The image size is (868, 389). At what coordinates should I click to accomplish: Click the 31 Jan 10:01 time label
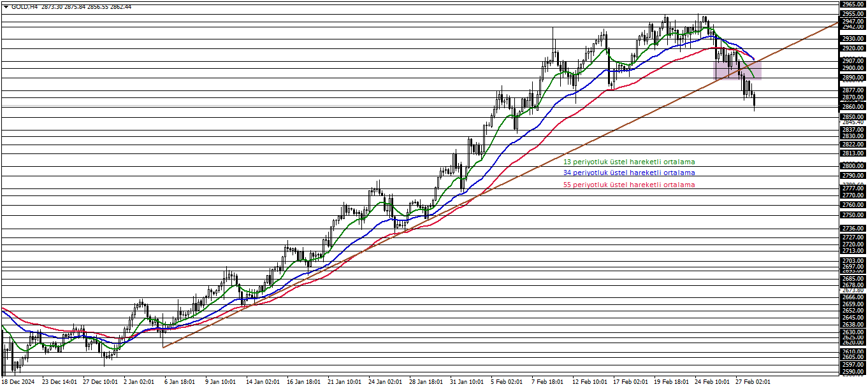click(467, 381)
